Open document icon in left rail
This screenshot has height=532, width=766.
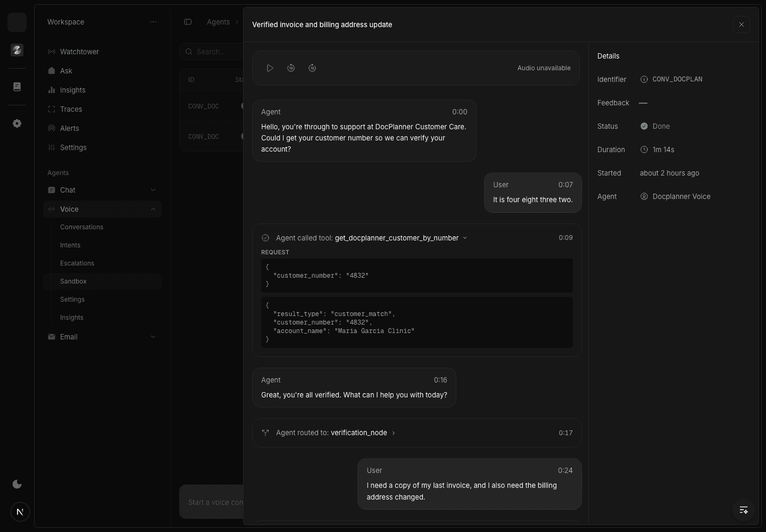[x=17, y=87]
